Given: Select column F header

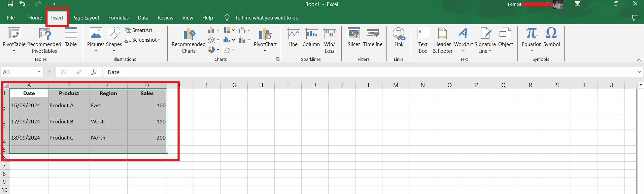Looking at the screenshot, I should (x=207, y=85).
